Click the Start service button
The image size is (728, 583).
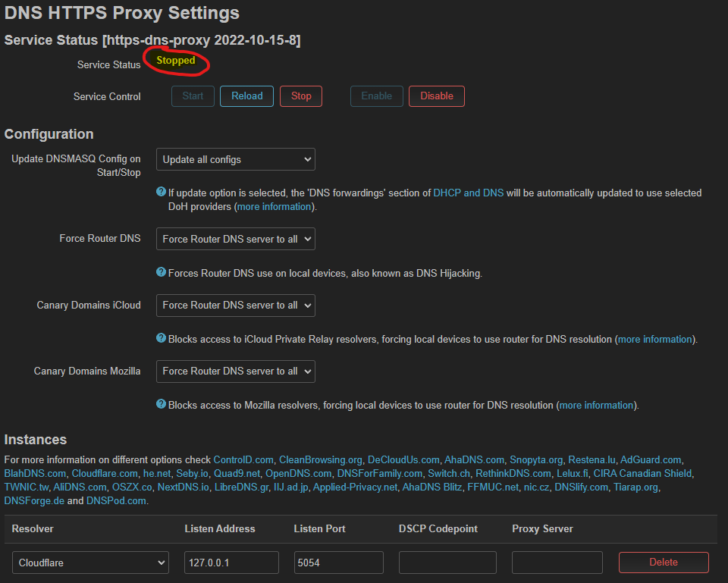(193, 96)
